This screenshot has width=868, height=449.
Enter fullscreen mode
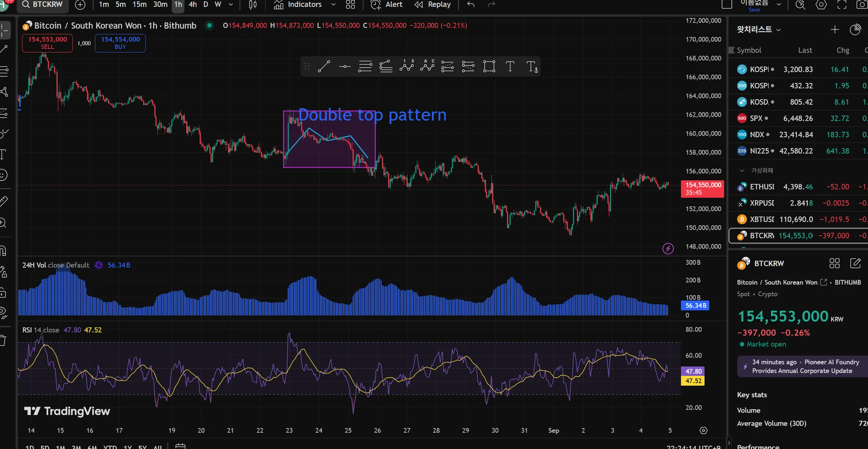tap(842, 5)
